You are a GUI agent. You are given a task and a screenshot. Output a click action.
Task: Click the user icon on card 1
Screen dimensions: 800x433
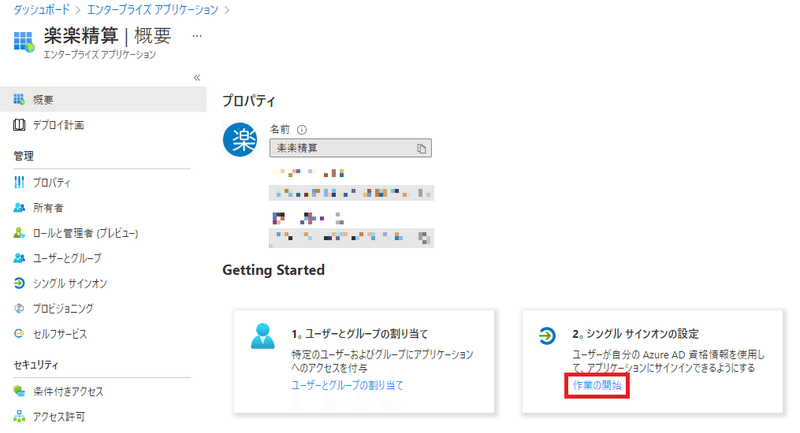point(263,336)
